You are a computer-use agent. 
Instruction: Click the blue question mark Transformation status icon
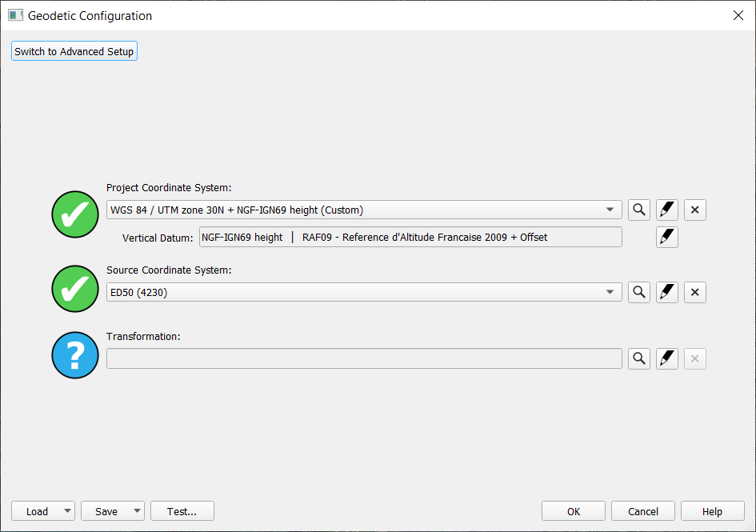75,355
